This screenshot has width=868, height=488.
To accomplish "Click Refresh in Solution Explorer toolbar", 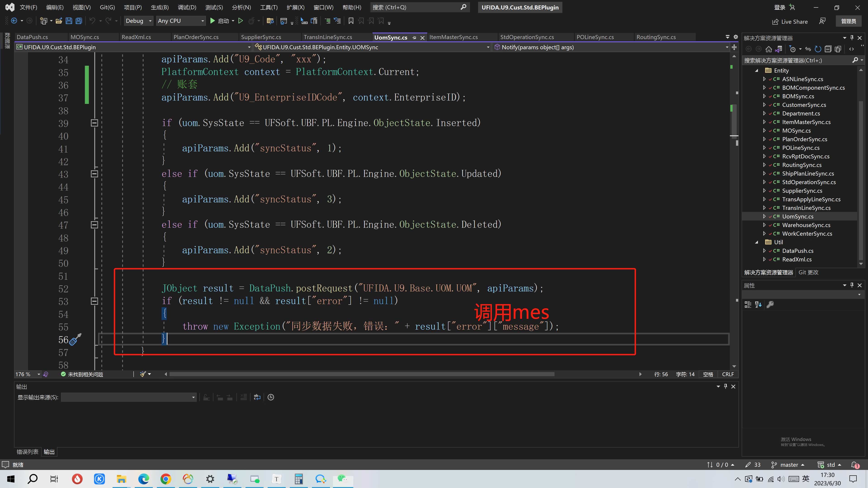I will pos(818,49).
